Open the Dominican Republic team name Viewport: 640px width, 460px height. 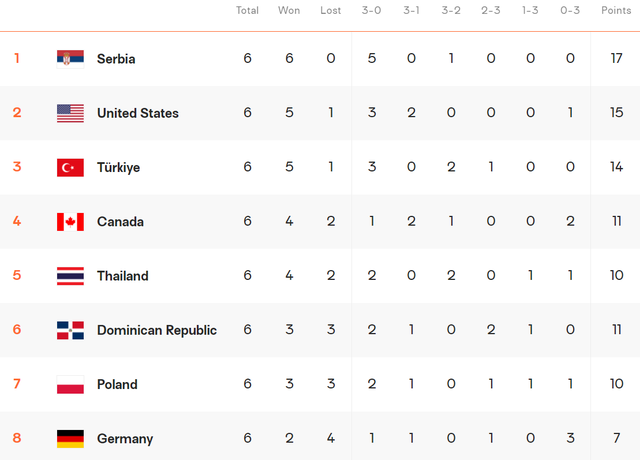point(157,330)
